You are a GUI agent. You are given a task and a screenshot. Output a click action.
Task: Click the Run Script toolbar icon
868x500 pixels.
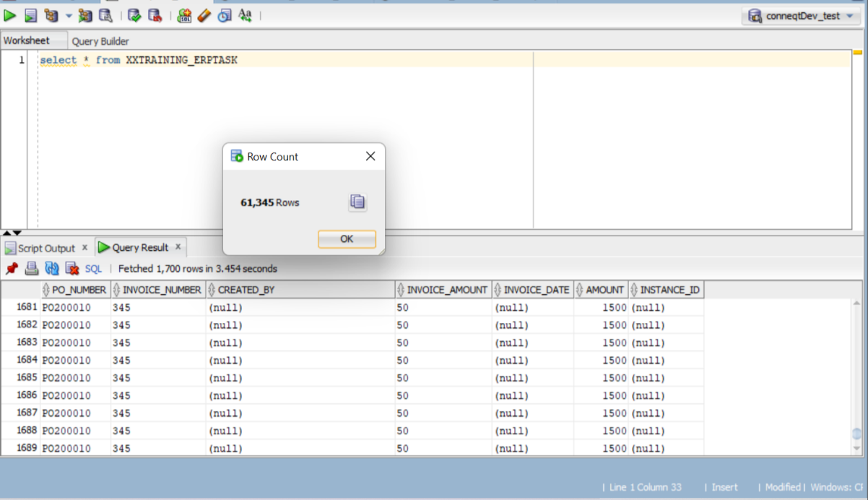point(30,15)
